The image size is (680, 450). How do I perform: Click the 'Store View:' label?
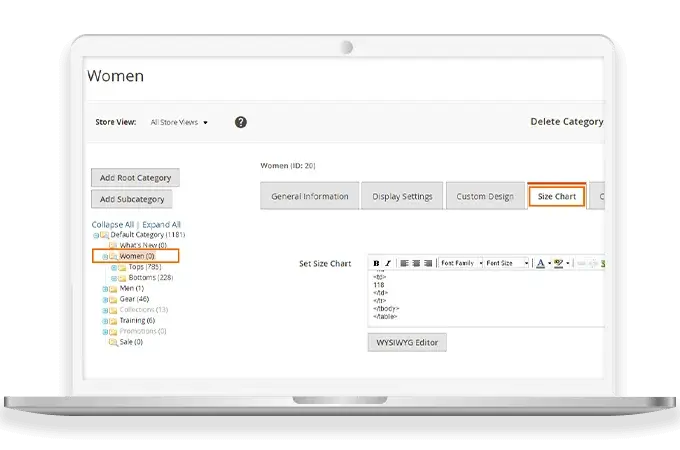(115, 122)
